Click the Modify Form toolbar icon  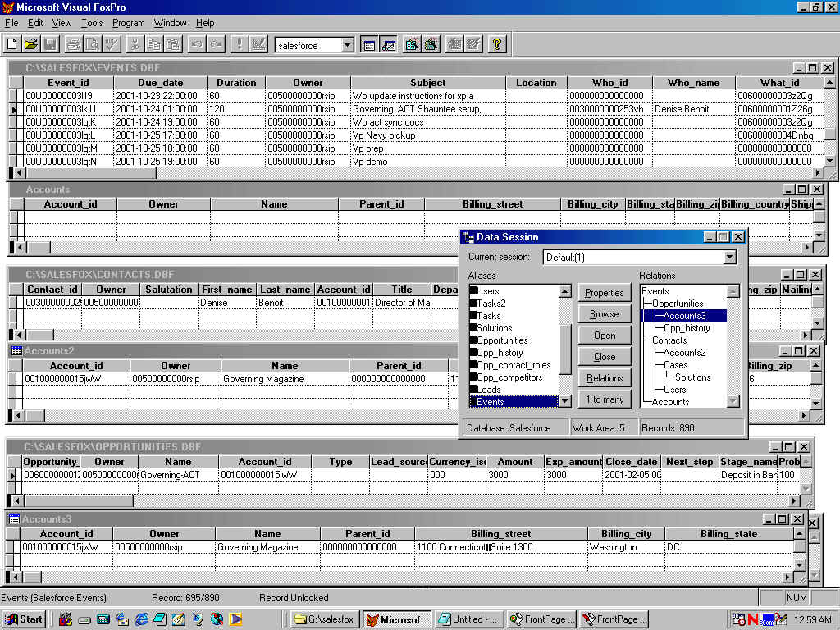coord(258,45)
